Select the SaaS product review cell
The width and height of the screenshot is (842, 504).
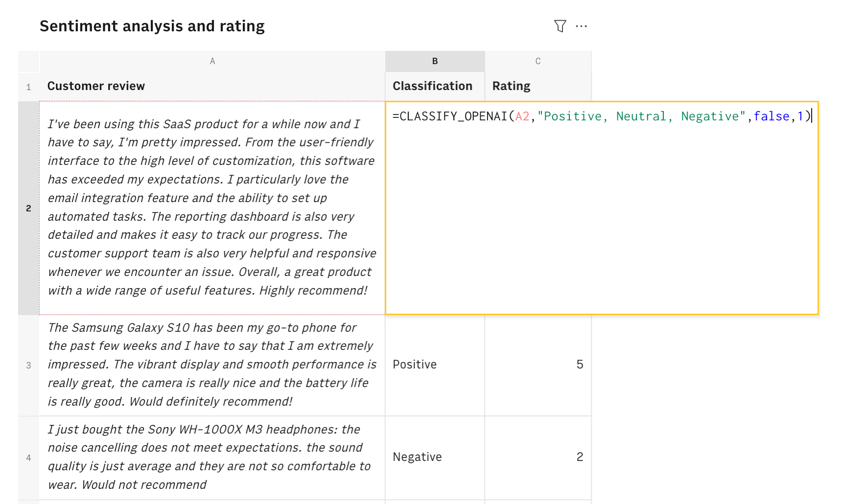tap(212, 207)
